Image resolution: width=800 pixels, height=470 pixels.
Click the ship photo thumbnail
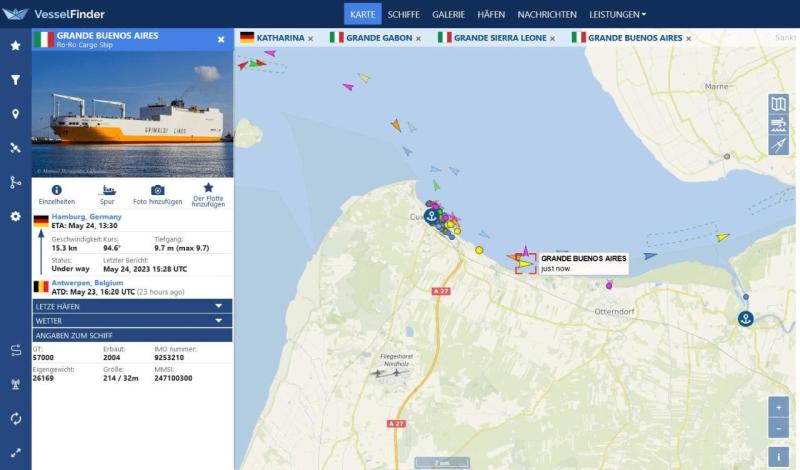tap(132, 114)
